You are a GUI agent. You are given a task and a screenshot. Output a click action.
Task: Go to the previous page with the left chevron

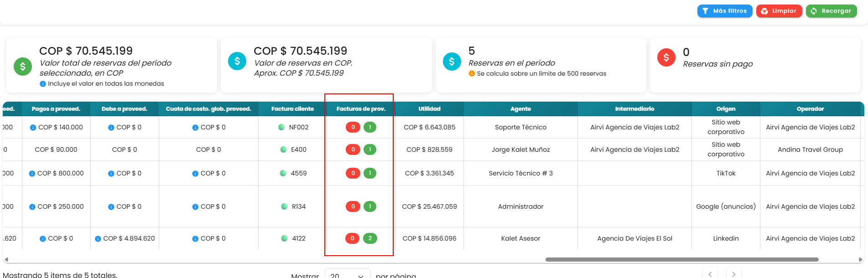point(710,274)
